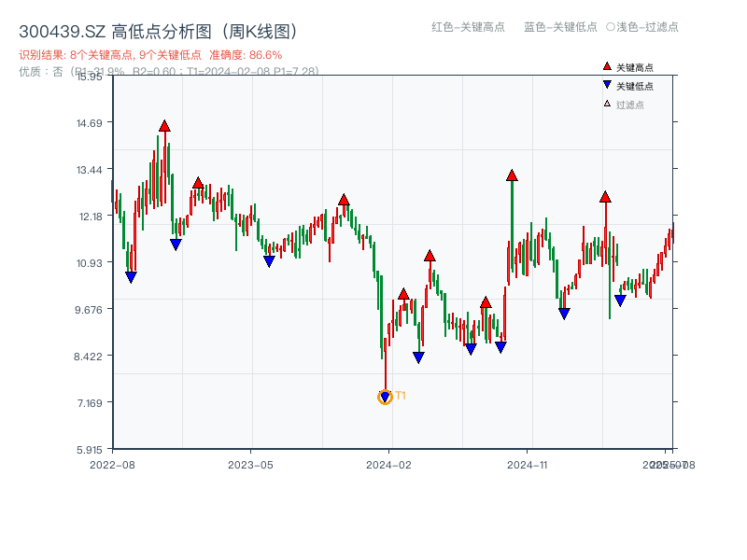Click the rightmost blue key-low triangle
This screenshot has height=560, width=747.
pos(620,301)
